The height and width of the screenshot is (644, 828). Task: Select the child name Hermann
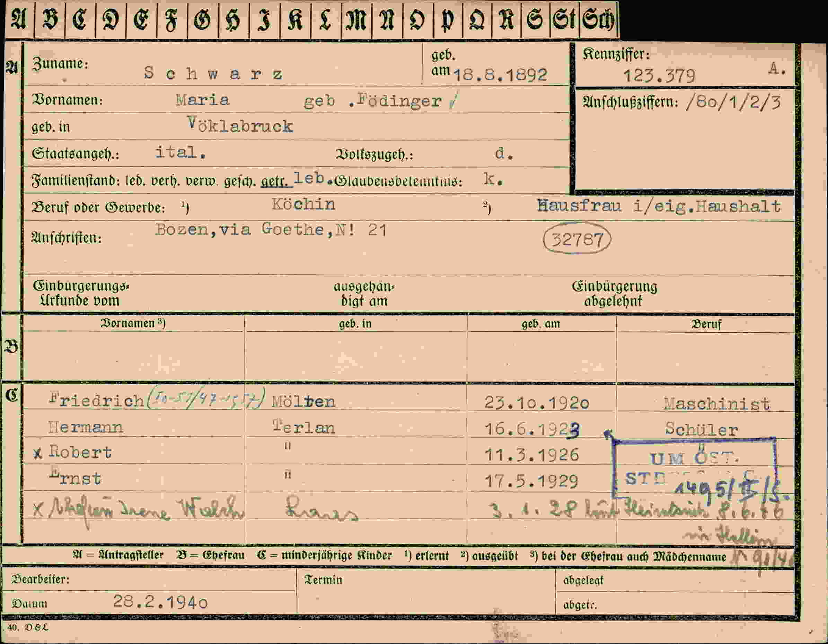point(85,427)
